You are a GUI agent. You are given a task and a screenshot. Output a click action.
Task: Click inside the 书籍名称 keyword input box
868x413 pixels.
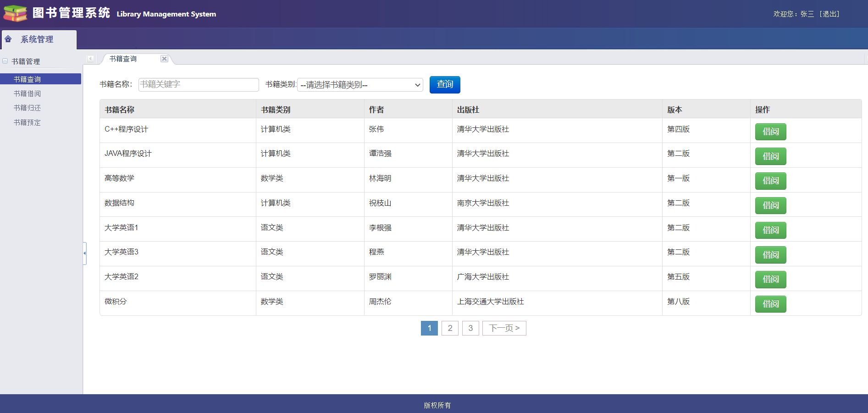click(x=198, y=84)
